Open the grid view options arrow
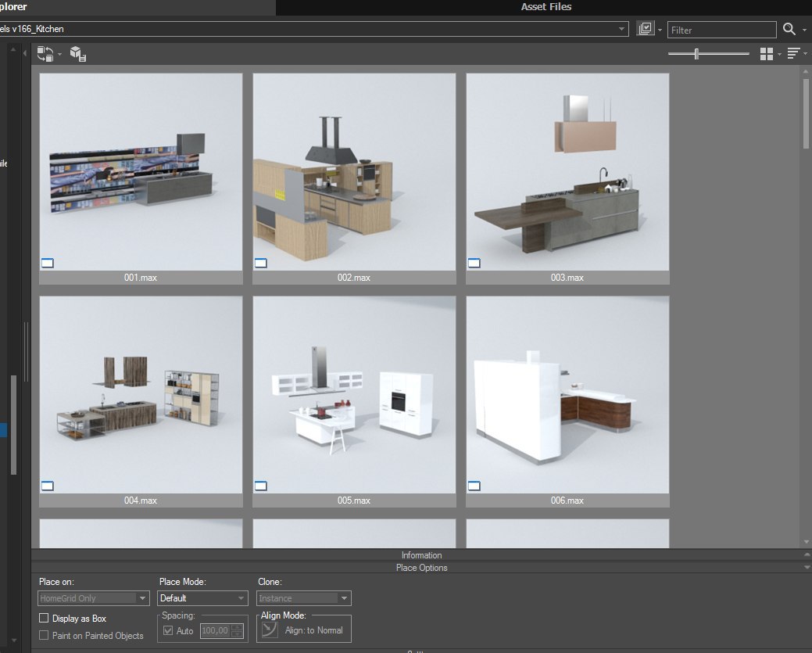The height and width of the screenshot is (653, 812). (779, 54)
